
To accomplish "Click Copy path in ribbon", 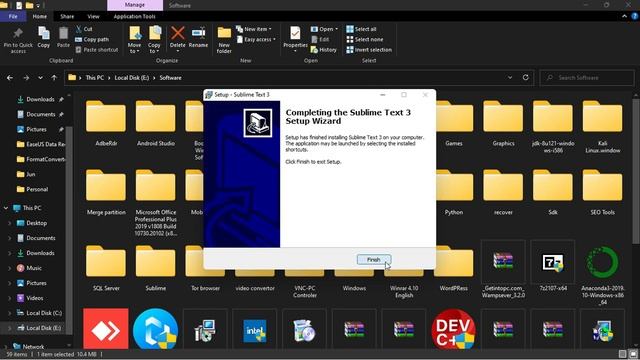I will pos(92,40).
